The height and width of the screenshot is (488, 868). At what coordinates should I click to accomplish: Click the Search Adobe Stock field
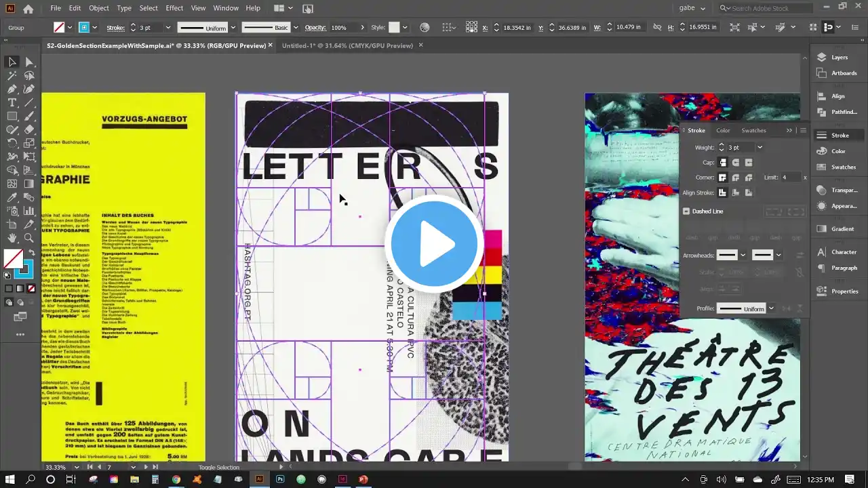click(764, 8)
